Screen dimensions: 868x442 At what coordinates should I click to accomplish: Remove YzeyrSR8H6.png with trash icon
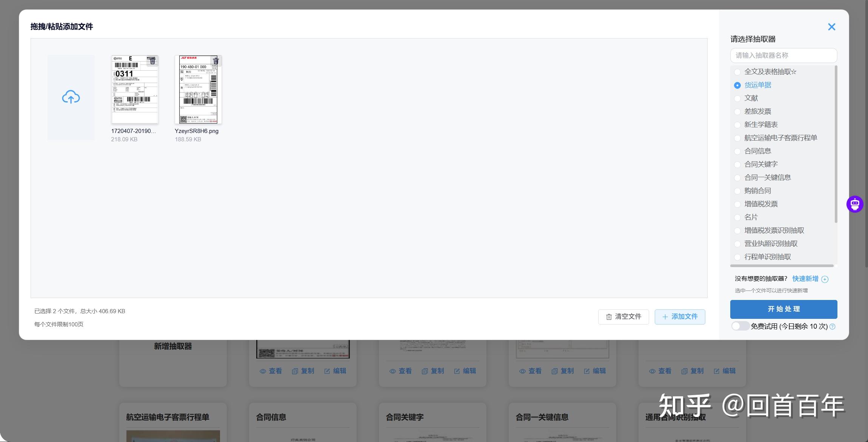tap(216, 61)
